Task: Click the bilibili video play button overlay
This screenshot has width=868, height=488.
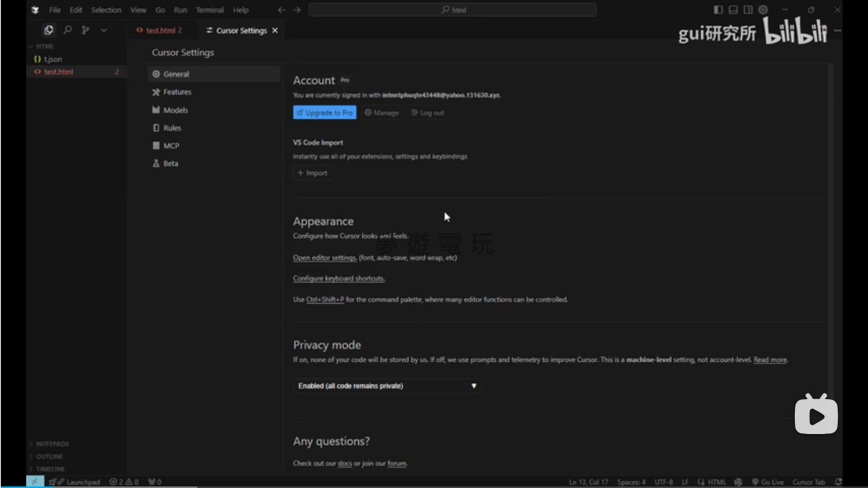Action: (816, 414)
